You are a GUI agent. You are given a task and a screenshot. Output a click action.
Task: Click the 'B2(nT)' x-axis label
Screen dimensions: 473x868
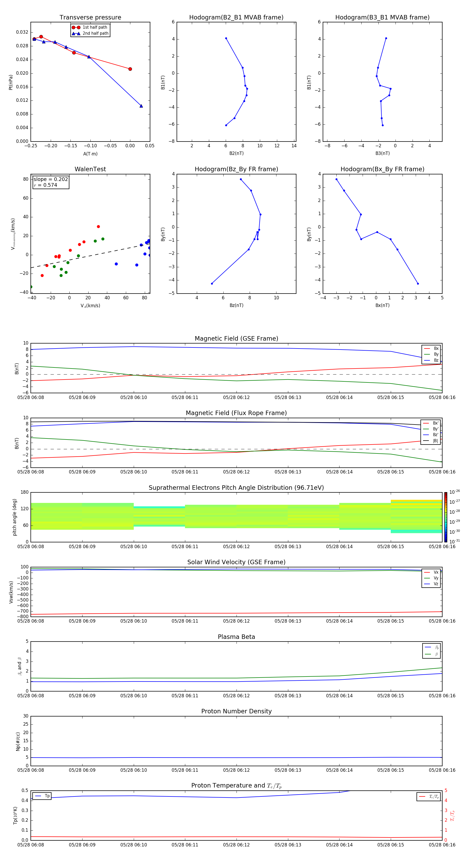tap(236, 153)
